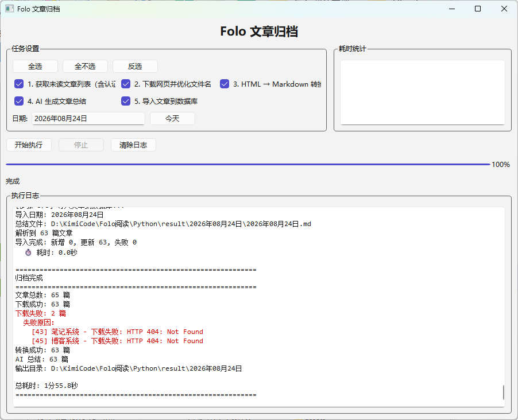This screenshot has height=420, width=518.
Task: Clear the log with 清除日志
Action: [x=133, y=145]
